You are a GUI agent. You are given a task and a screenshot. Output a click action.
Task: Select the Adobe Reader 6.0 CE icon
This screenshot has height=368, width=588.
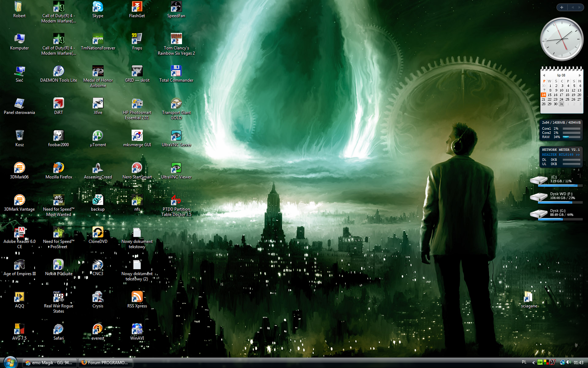(x=19, y=238)
